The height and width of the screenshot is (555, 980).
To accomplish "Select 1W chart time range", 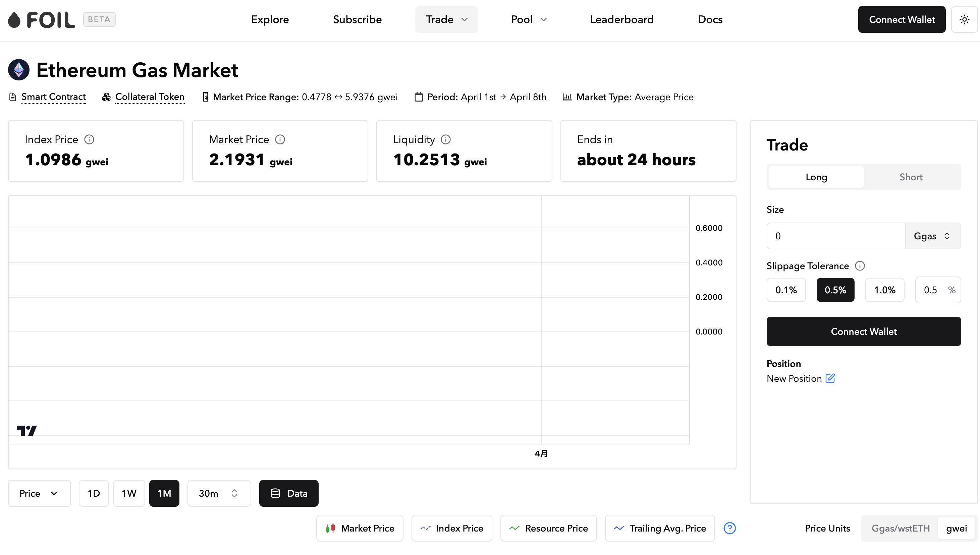I will click(x=129, y=493).
